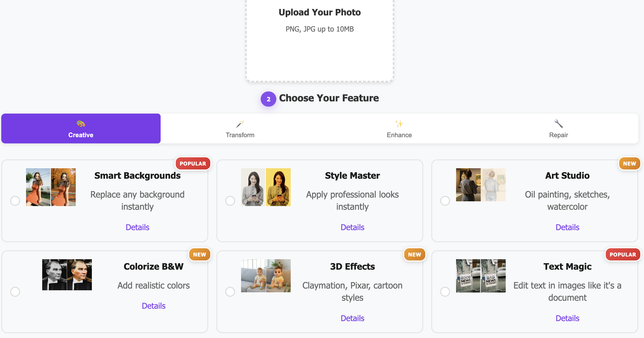The image size is (644, 338).
Task: Open Details for Smart Backgrounds
Action: pos(137,227)
